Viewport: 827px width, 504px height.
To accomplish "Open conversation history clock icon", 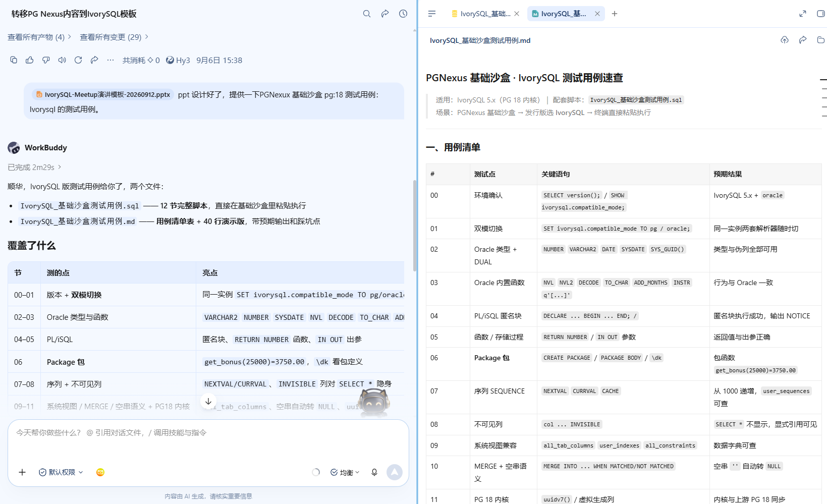I will coord(403,14).
